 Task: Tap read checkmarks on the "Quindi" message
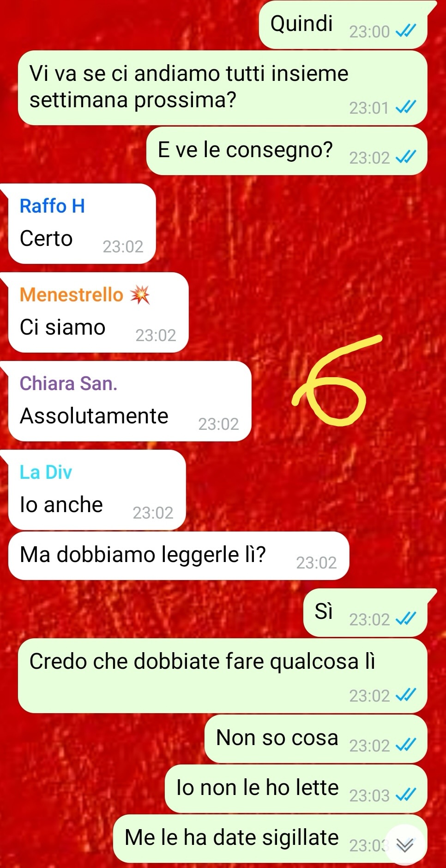pyautogui.click(x=406, y=31)
